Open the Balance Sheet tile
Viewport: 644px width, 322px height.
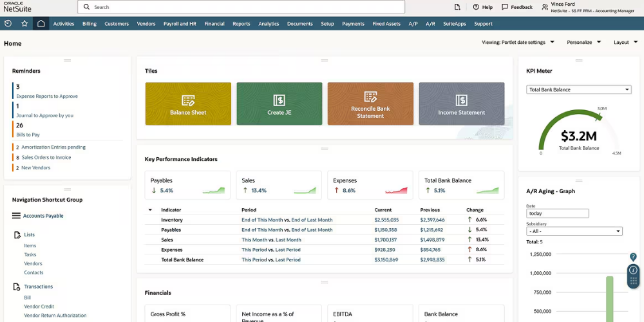coord(188,104)
